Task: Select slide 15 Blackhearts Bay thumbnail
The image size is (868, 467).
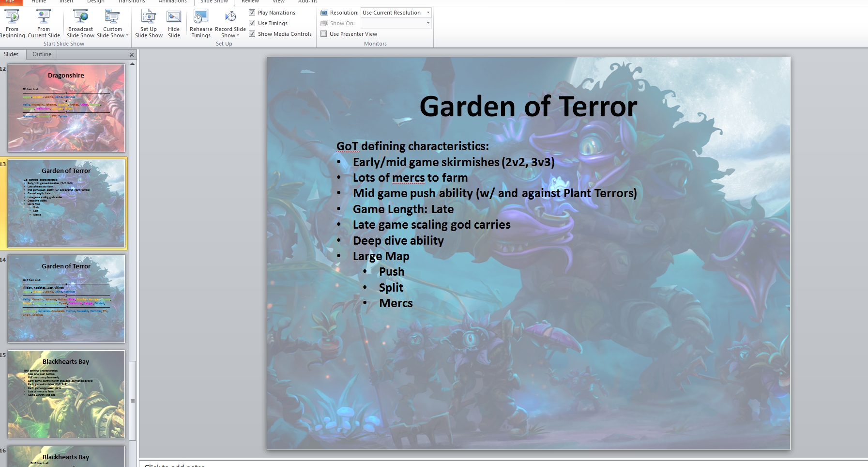Action: tap(66, 394)
